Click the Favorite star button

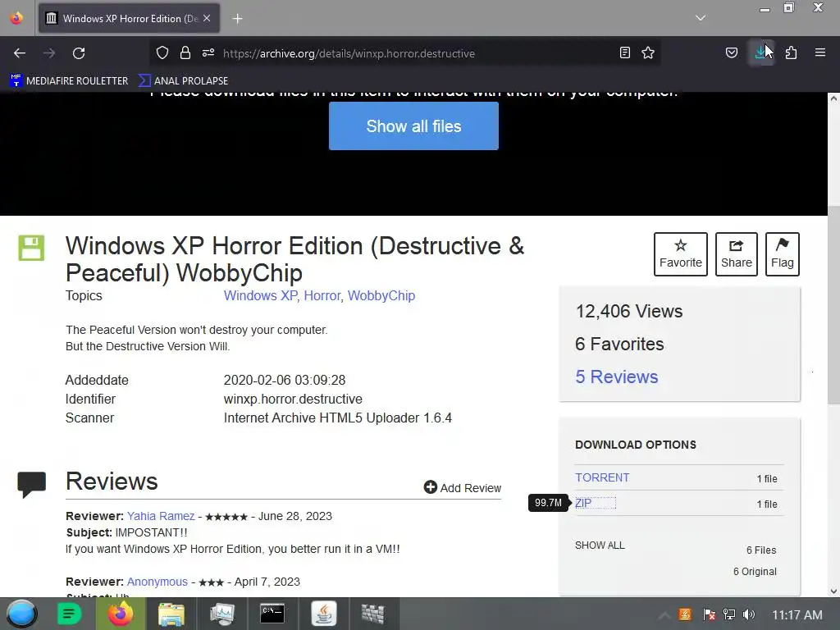(x=680, y=254)
